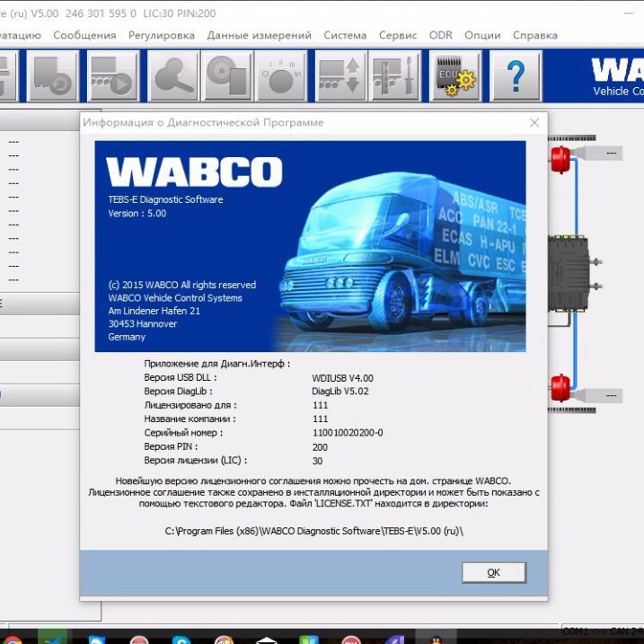
Task: Click 'TEBS-E Diagnostic Software' banner text
Action: (x=165, y=199)
